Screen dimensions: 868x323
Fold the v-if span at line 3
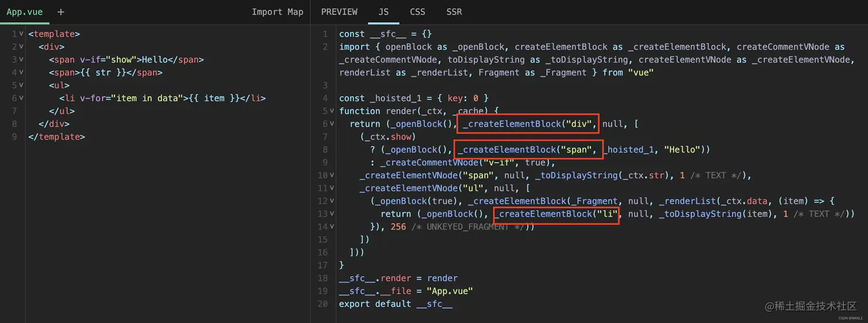coord(21,60)
